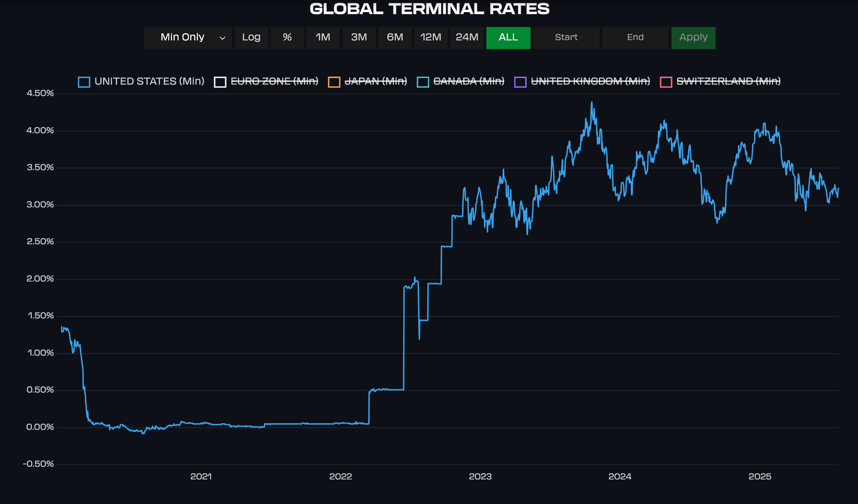Toggle United Kingdom purple legend box
The image size is (858, 504).
click(520, 82)
